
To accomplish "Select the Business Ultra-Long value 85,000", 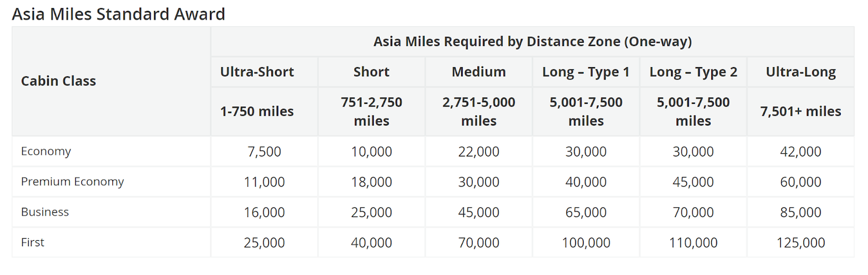I will (801, 213).
